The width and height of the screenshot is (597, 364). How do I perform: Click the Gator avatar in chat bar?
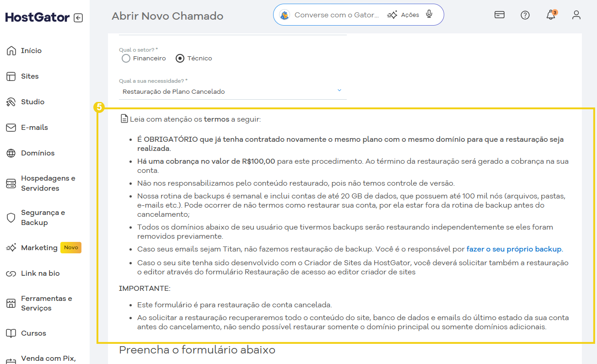[285, 15]
